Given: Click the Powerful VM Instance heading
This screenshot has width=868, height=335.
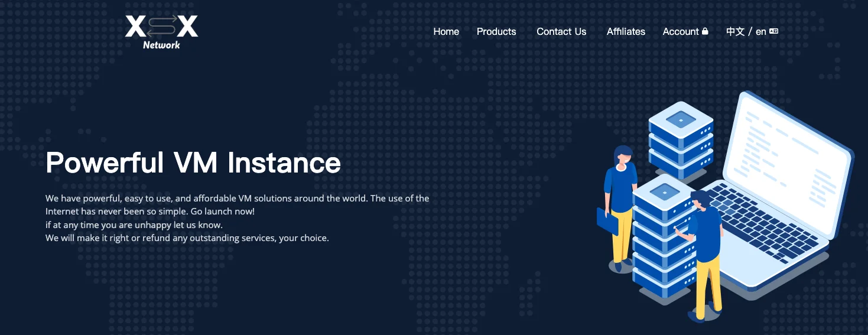Looking at the screenshot, I should coord(193,162).
